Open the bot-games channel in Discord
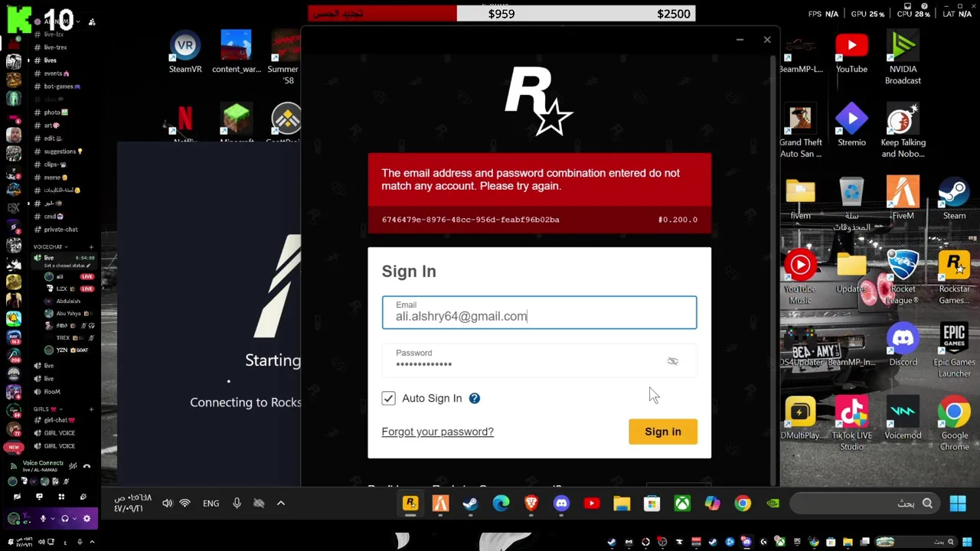Image resolution: width=980 pixels, height=551 pixels. (x=60, y=86)
